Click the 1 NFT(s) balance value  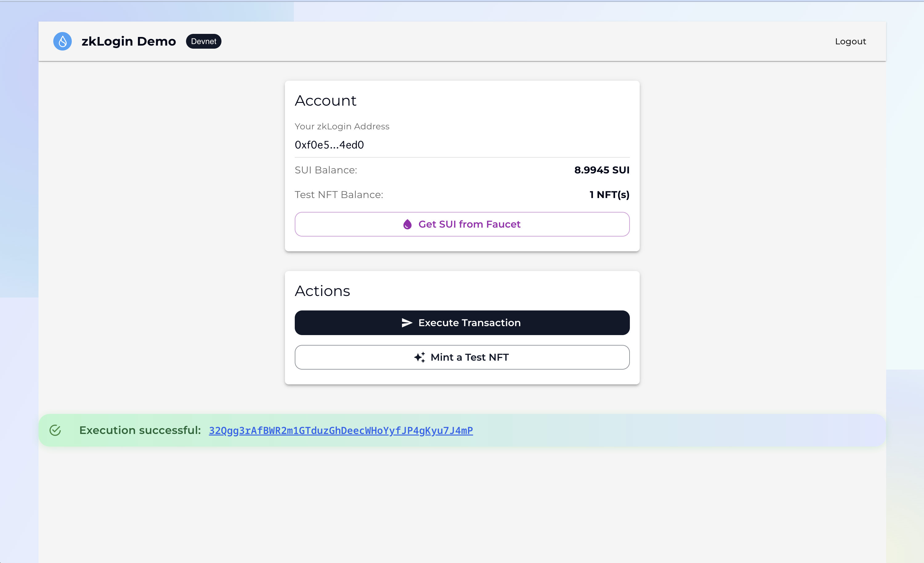pos(609,195)
